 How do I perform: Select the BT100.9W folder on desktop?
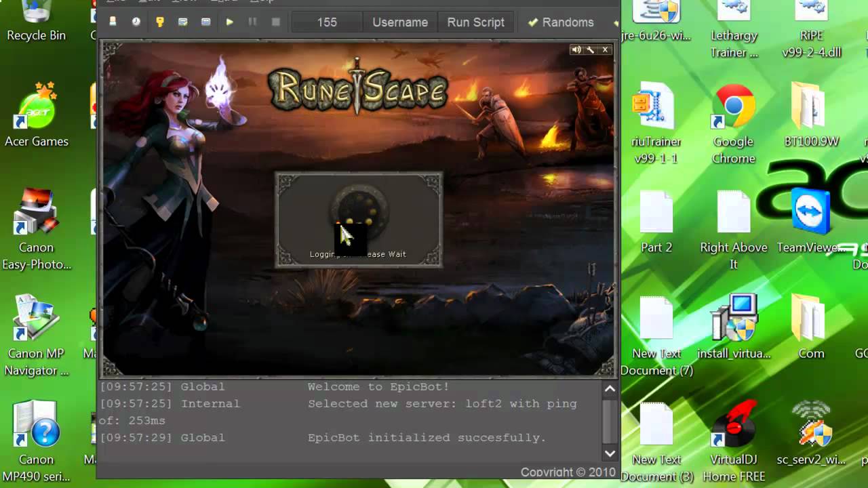(811, 115)
